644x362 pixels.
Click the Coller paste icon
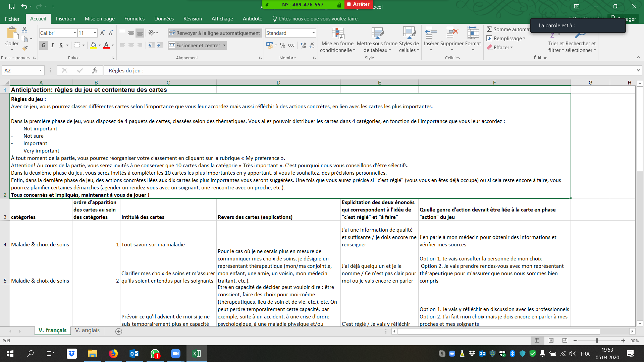[x=12, y=33]
